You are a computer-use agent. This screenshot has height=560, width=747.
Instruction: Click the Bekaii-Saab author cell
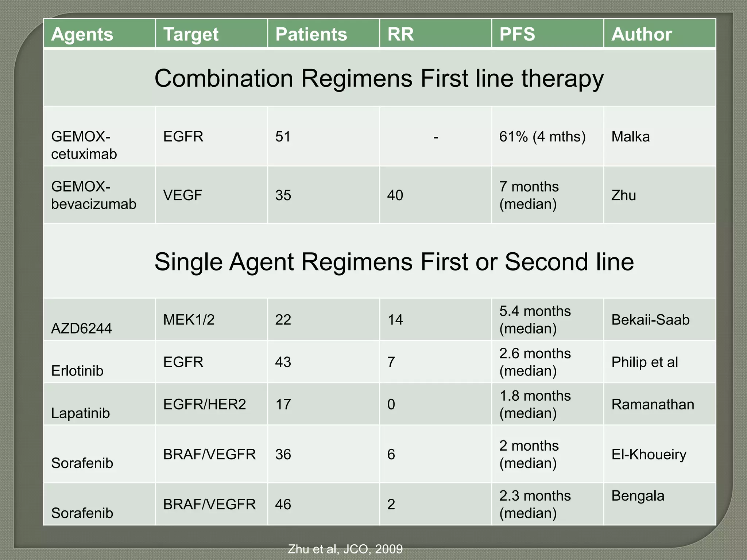[660, 319]
